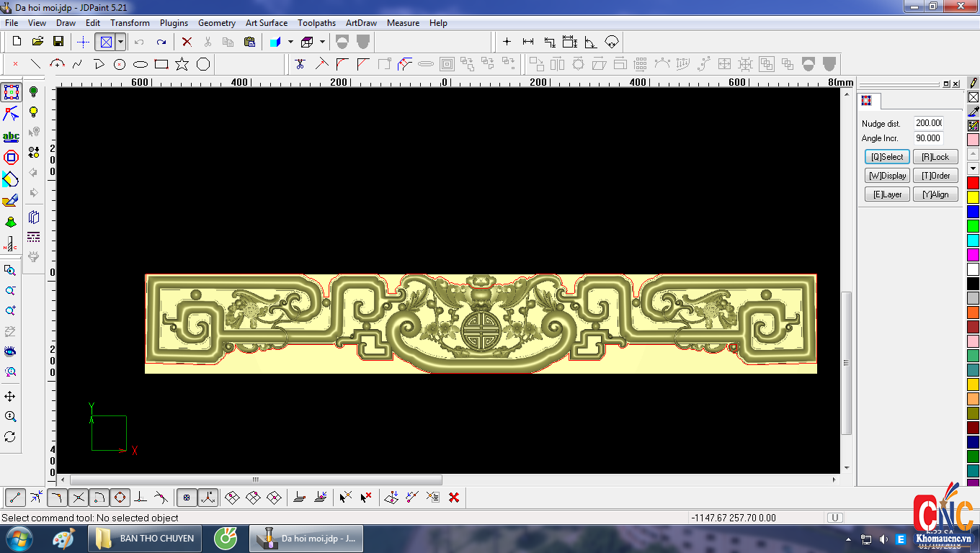Toggle the quadrant point snap button
This screenshot has width=980, height=553.
point(120,497)
